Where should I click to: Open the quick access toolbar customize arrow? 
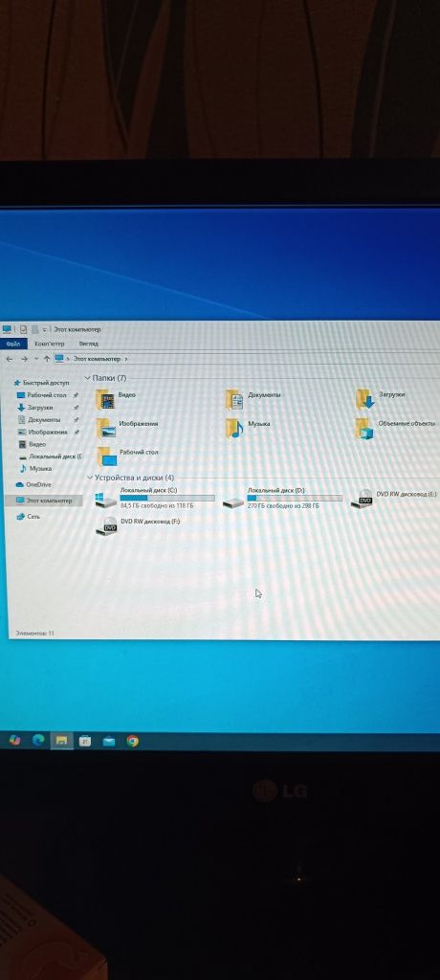click(45, 329)
